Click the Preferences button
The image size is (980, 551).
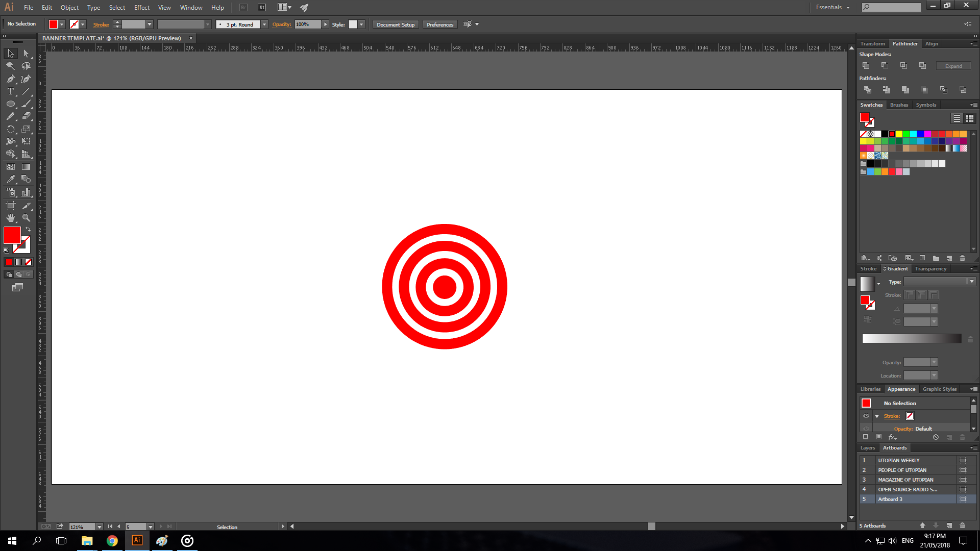440,24
